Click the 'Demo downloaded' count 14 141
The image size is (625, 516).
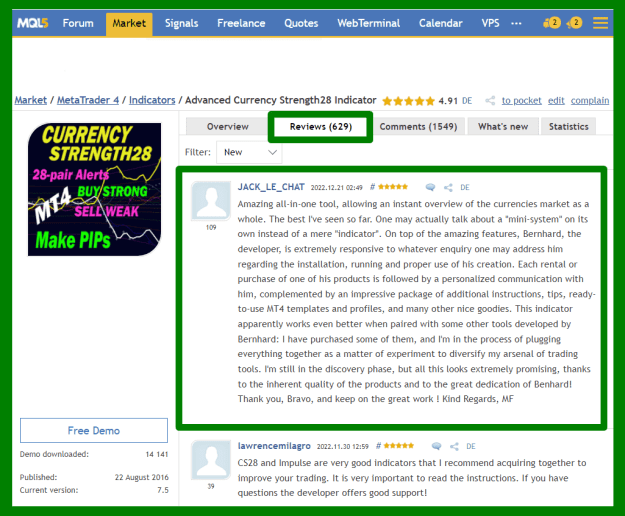[157, 454]
